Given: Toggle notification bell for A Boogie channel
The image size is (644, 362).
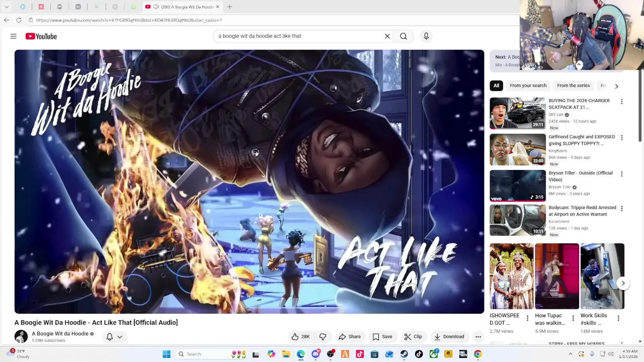Looking at the screenshot, I should tap(109, 337).
